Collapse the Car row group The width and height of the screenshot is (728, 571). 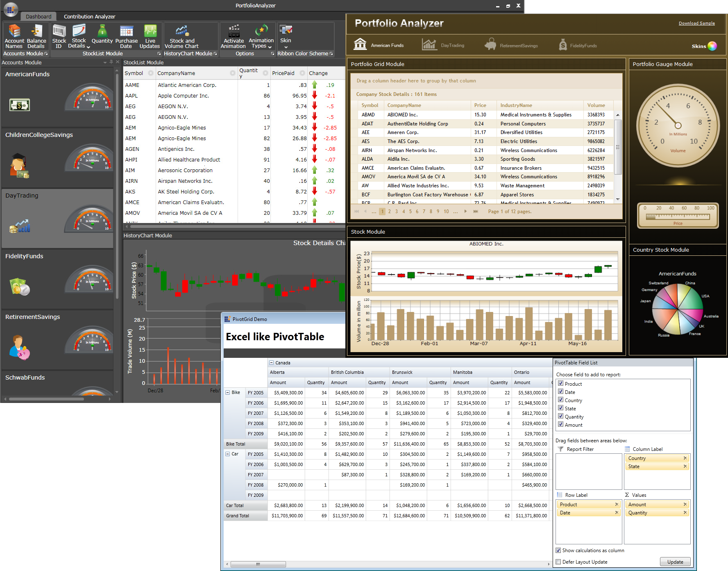228,454
